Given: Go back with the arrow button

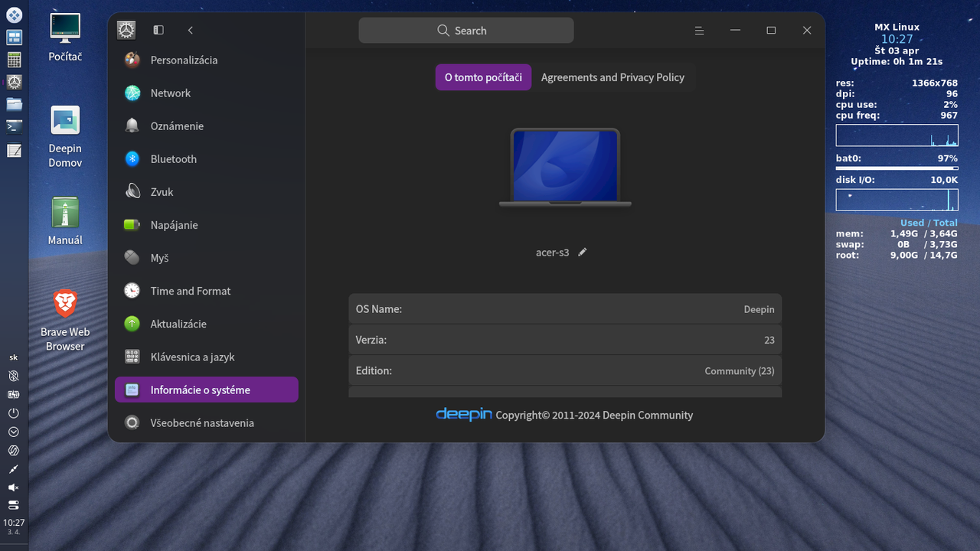Looking at the screenshot, I should click(x=191, y=30).
